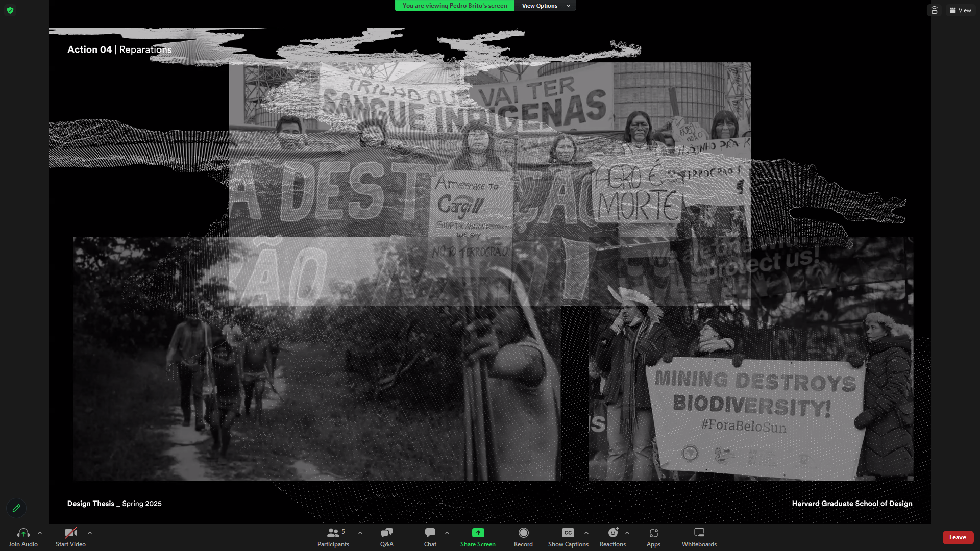
Task: Click Harvard Graduate School of Design text
Action: (852, 504)
